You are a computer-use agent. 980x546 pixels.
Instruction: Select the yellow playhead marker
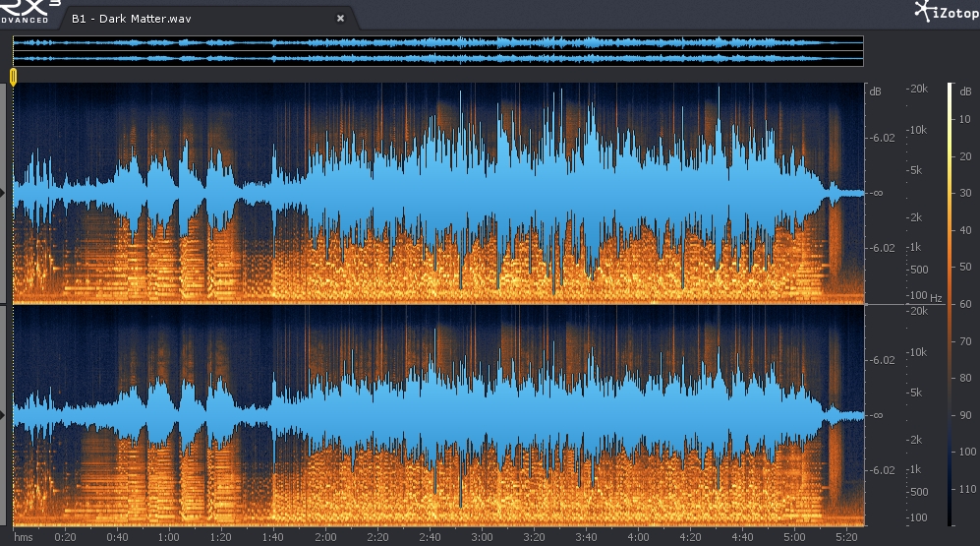point(13,76)
